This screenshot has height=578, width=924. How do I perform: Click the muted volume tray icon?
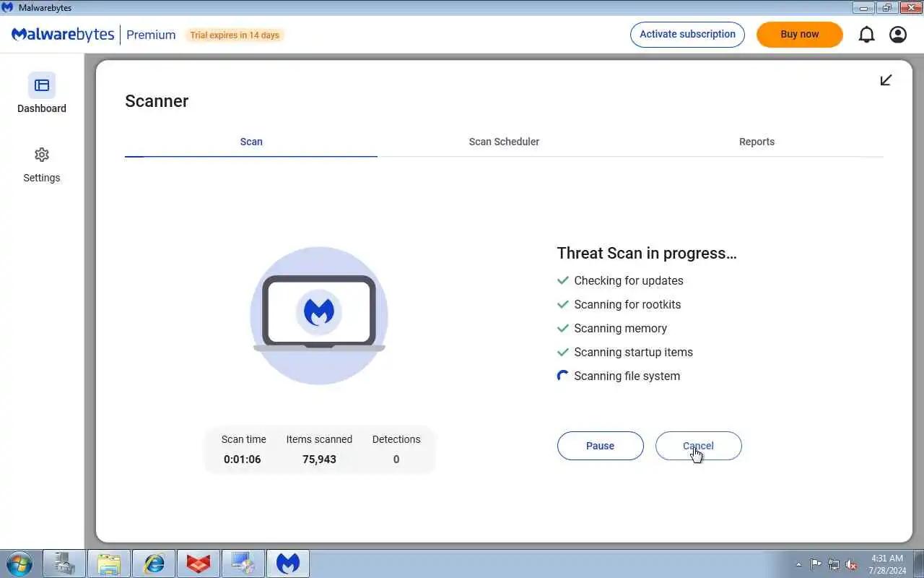(x=851, y=564)
